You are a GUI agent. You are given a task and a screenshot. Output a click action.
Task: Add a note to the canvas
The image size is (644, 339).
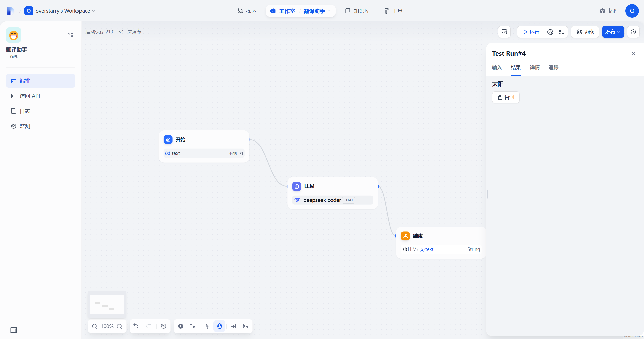coord(193,326)
